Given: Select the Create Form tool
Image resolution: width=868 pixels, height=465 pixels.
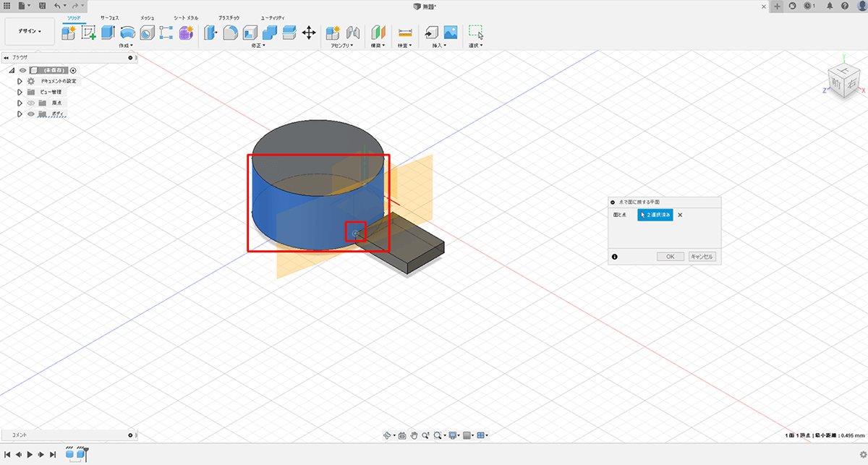Looking at the screenshot, I should coord(186,32).
